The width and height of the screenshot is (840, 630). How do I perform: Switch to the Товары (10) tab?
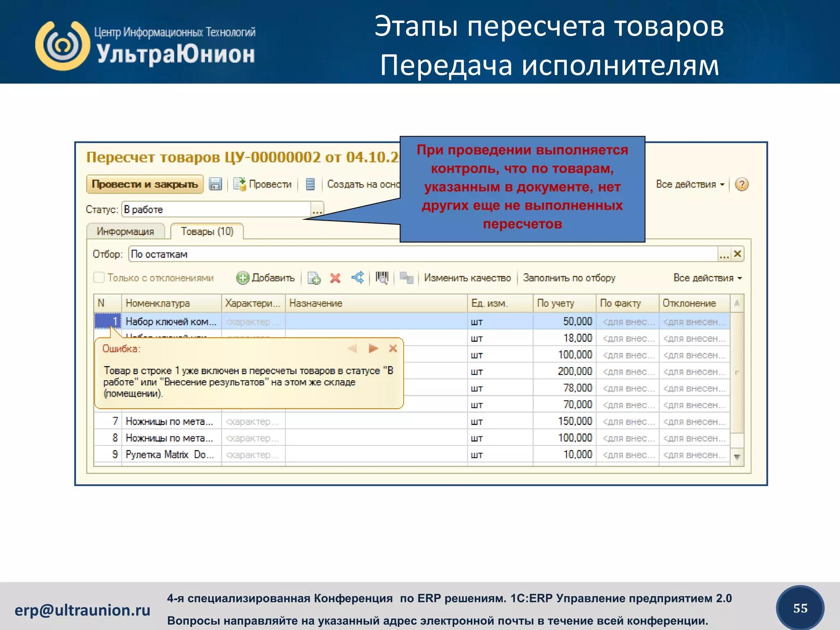click(207, 231)
